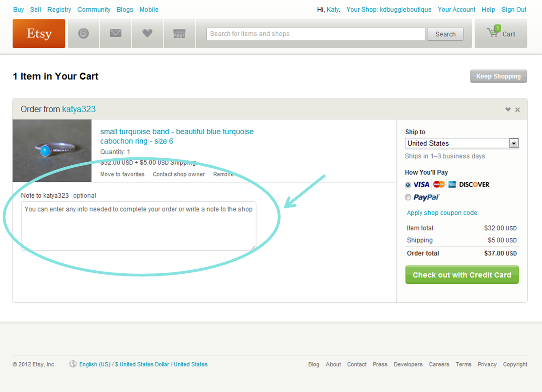
Task: Go to Registry page
Action: click(x=59, y=9)
